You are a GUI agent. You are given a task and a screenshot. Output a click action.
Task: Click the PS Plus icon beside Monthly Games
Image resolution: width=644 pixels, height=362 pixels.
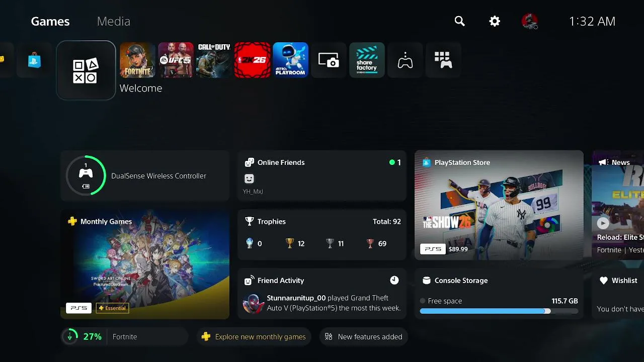pos(72,221)
